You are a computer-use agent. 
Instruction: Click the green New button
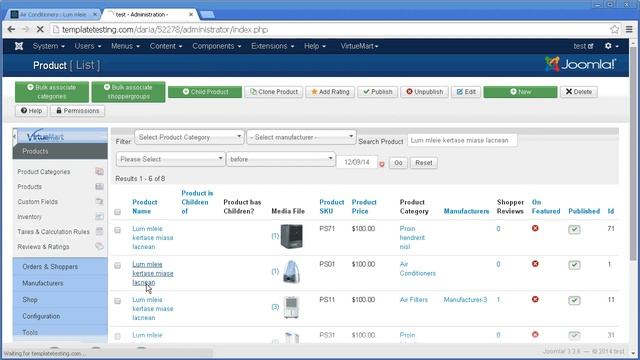[520, 92]
